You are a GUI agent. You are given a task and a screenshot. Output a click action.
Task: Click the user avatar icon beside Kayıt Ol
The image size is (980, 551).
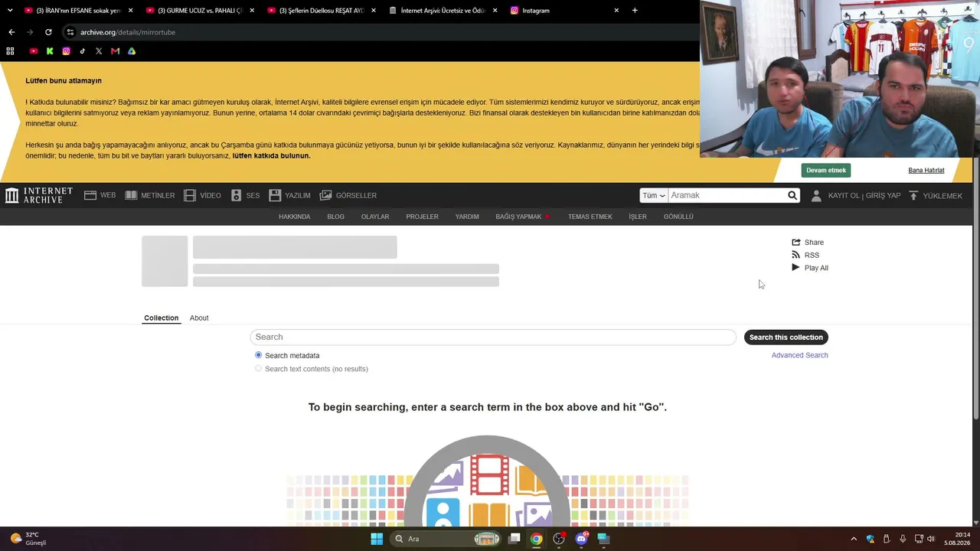816,195
